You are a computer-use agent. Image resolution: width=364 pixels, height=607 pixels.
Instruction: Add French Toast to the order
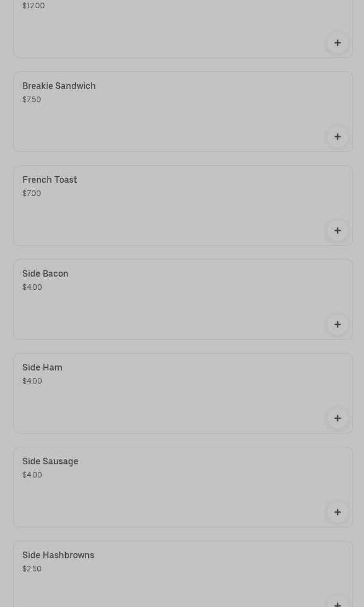(x=337, y=231)
